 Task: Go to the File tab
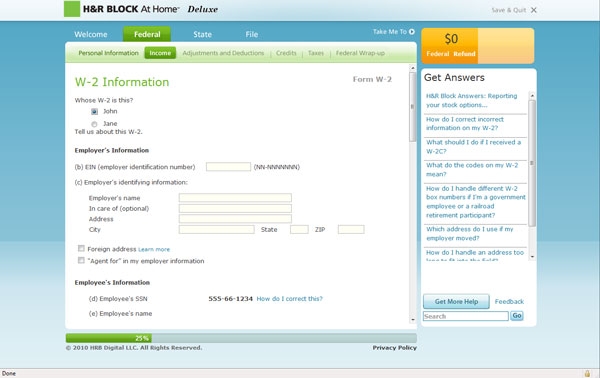(251, 34)
